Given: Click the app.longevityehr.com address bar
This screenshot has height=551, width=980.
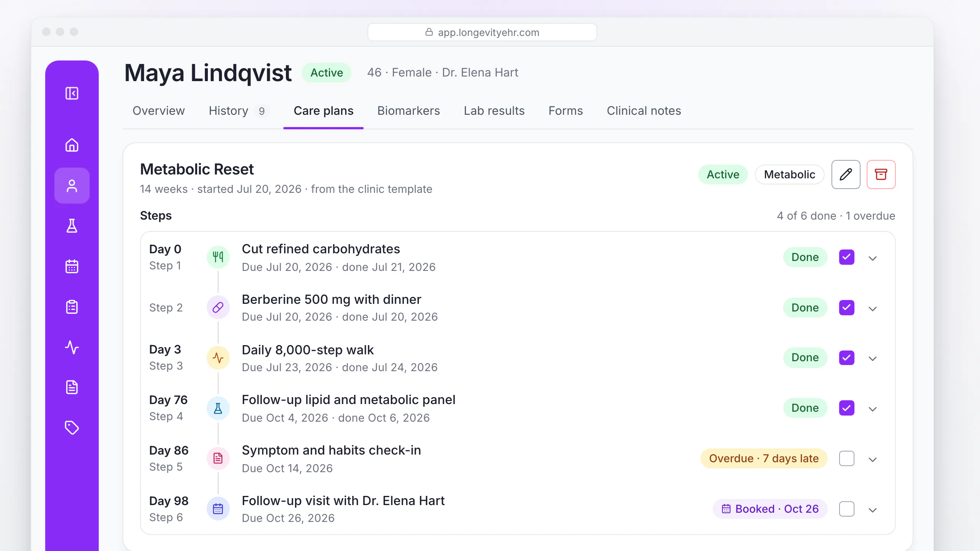Looking at the screenshot, I should (x=482, y=32).
